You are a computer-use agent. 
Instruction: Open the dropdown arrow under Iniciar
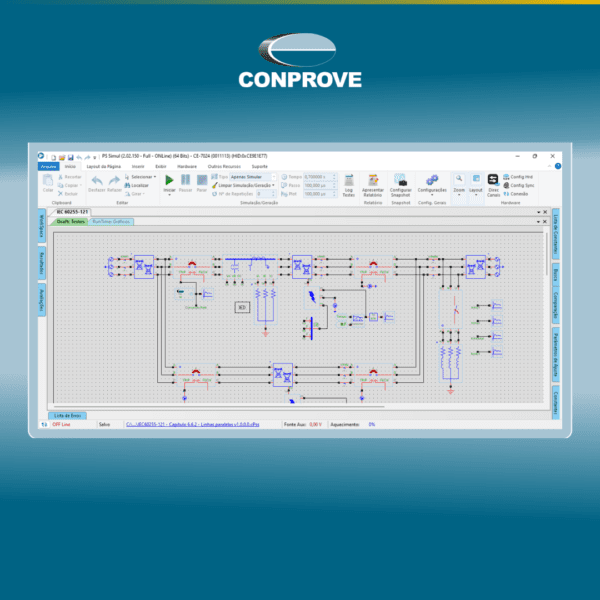[169, 195]
